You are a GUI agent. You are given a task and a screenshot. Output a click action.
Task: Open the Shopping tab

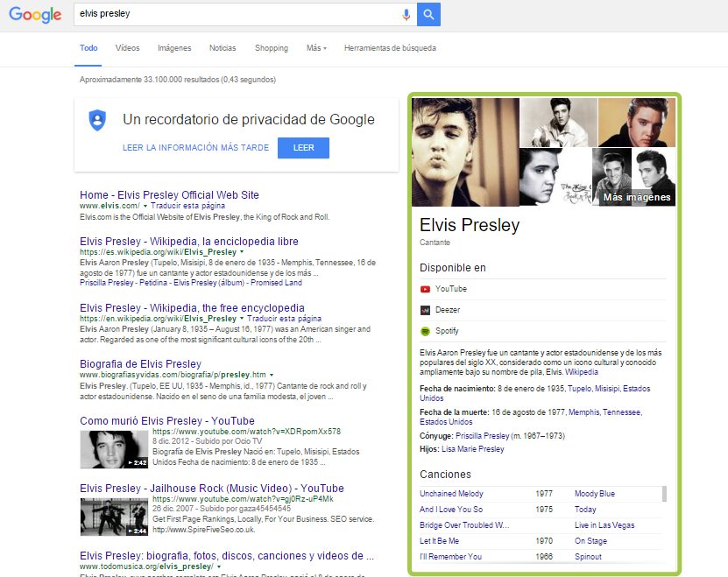272,48
